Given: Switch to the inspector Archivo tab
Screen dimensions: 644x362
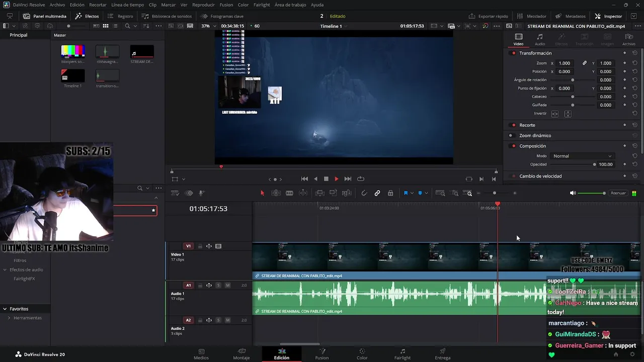Looking at the screenshot, I should (x=629, y=39).
